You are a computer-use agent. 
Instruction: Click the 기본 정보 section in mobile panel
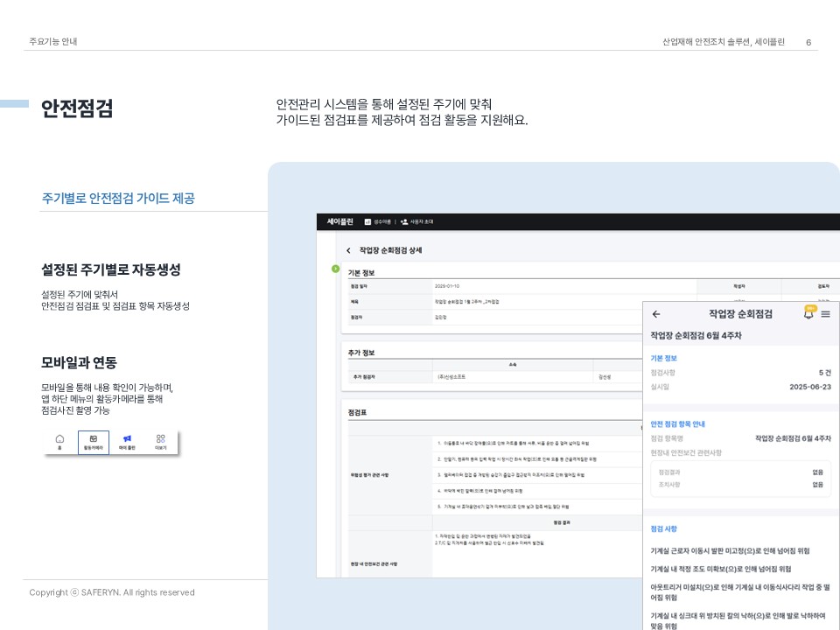click(663, 358)
